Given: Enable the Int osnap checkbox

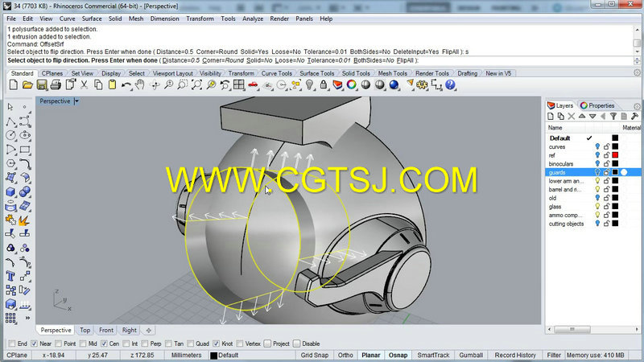Looking at the screenshot, I should (x=126, y=343).
